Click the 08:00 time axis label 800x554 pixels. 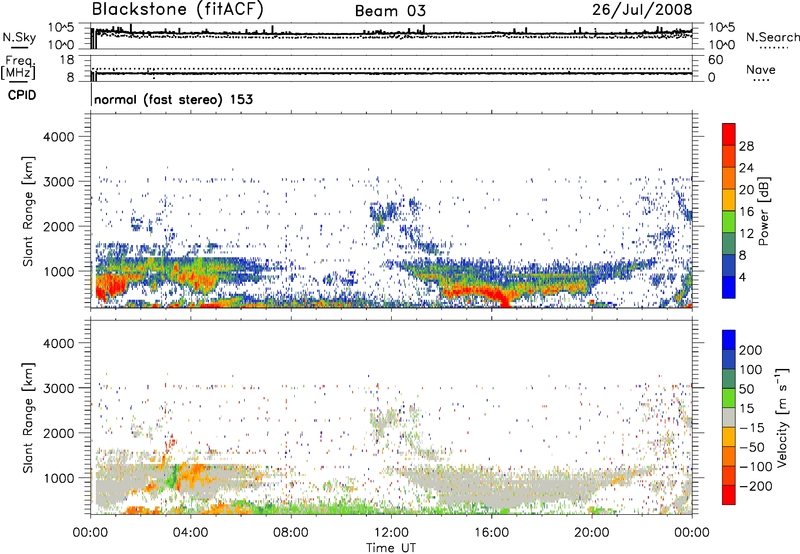tap(291, 533)
